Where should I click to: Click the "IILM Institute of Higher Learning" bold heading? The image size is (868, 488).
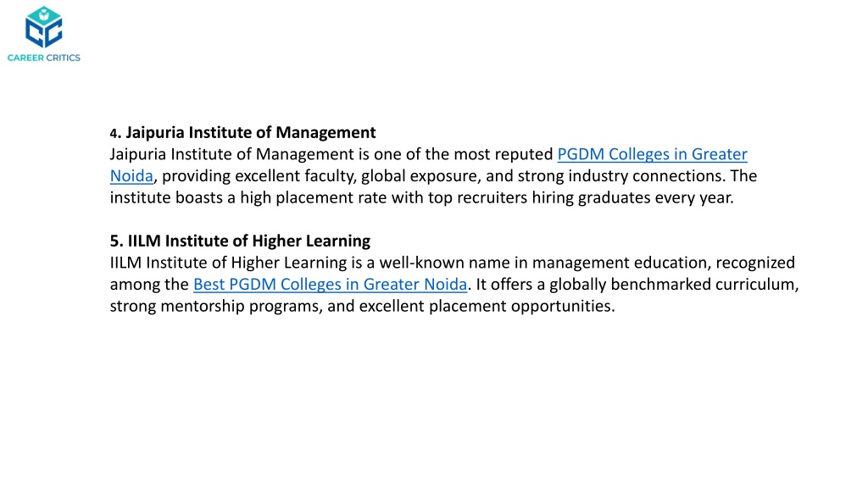[x=249, y=241]
